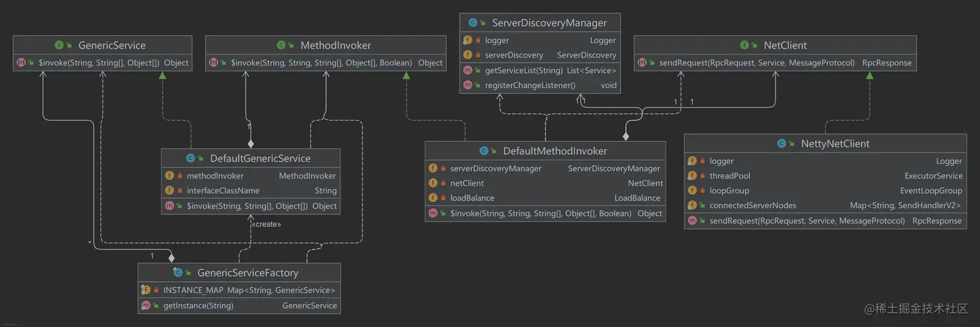
Task: Click the method icon in MethodInvoker $invoke row
Action: click(x=213, y=63)
